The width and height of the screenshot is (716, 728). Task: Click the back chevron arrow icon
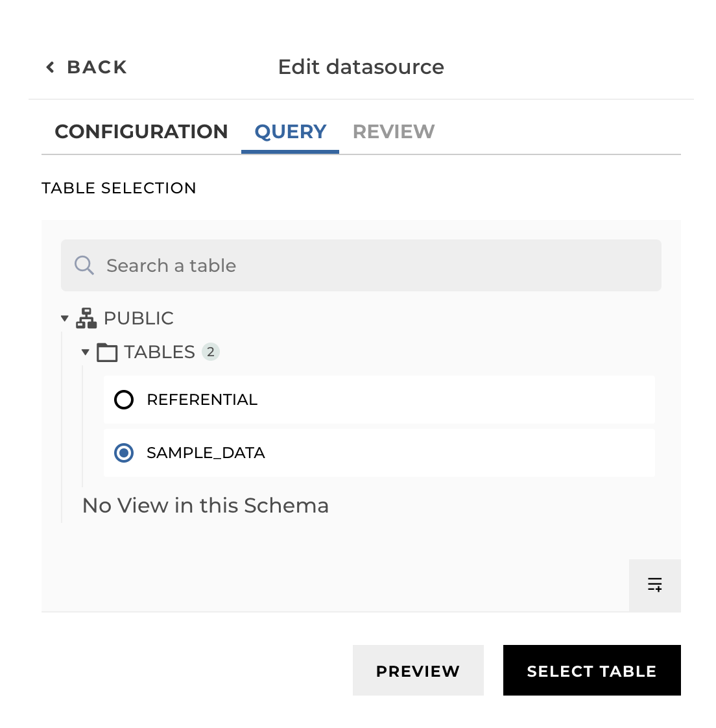click(50, 67)
